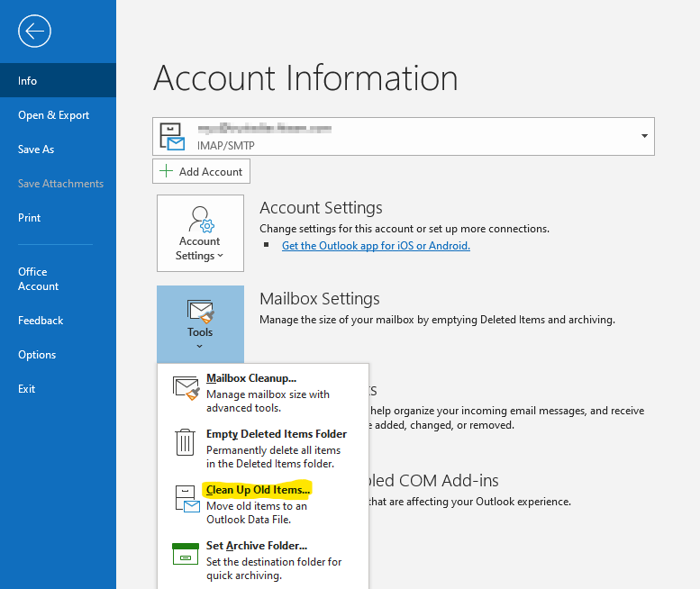Select Save Attachments in the sidebar

[58, 184]
